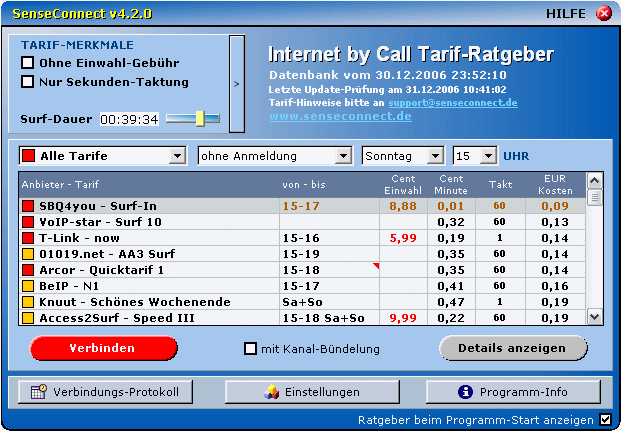Open Verbindungs-Protokoll
Viewport: 621px width, 431px height.
(105, 392)
